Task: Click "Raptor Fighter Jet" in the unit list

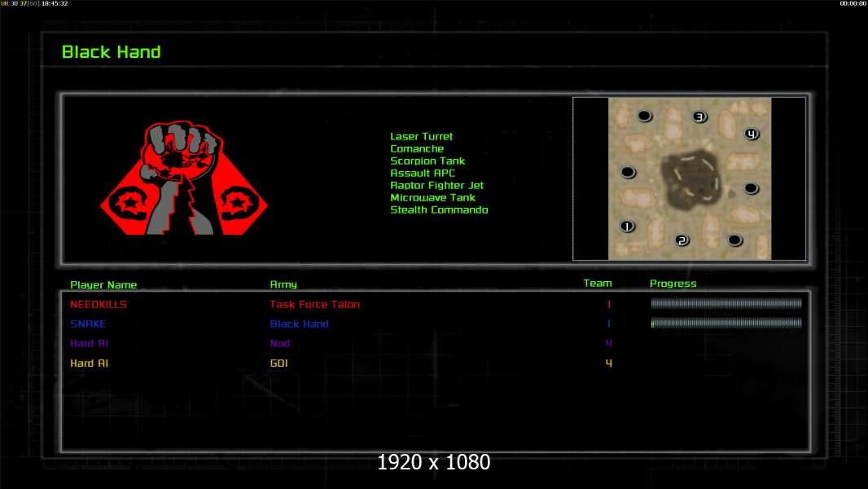Action: 436,185
